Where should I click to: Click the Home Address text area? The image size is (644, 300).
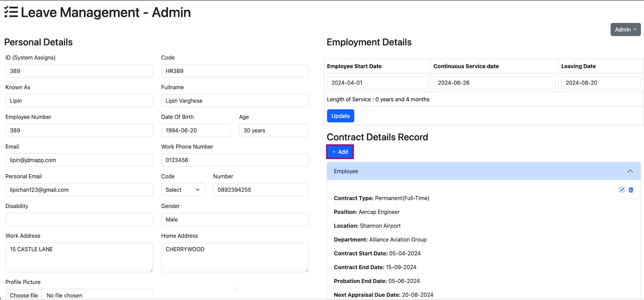(235, 257)
